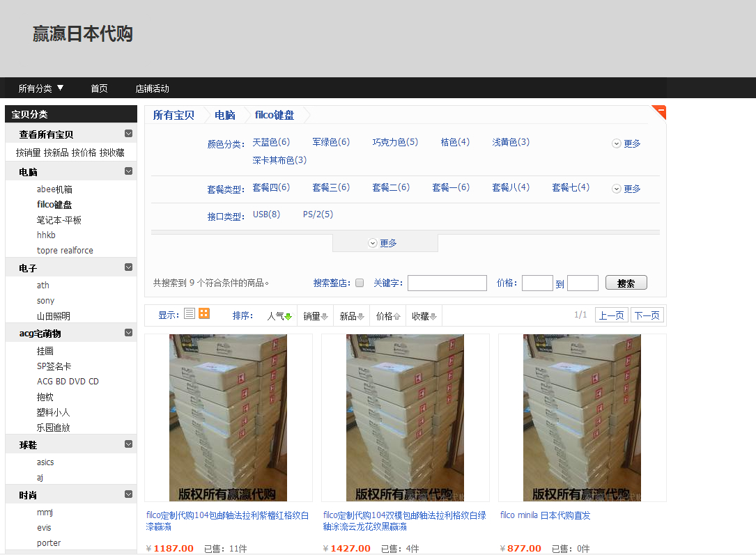Go to 下一页 page
This screenshot has height=555, width=756.
pos(647,315)
